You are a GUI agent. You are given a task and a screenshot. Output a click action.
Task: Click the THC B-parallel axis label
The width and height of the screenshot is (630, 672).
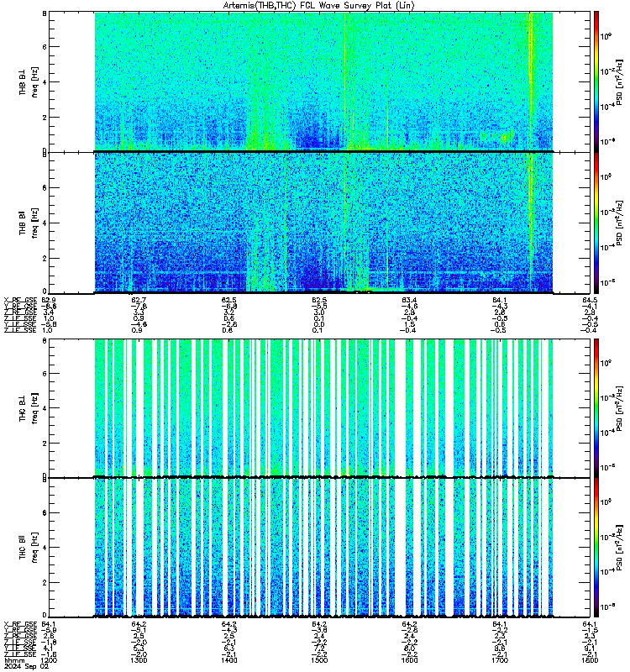tap(29, 548)
